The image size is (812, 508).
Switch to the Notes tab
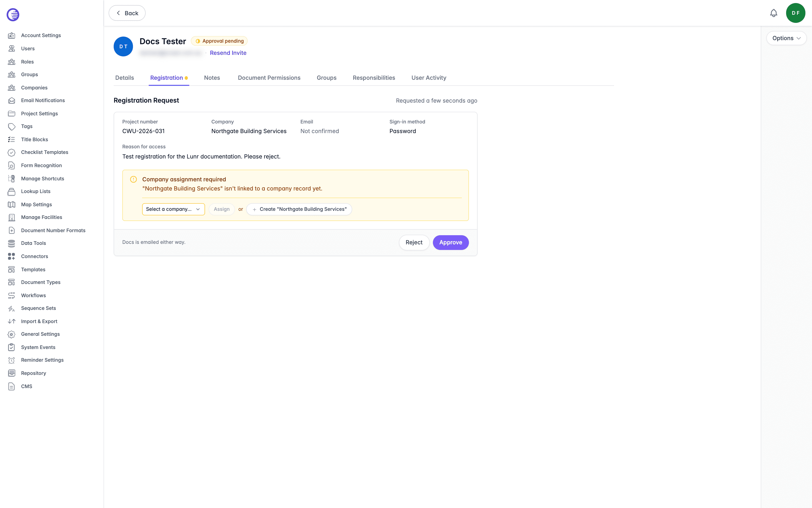[x=212, y=78]
